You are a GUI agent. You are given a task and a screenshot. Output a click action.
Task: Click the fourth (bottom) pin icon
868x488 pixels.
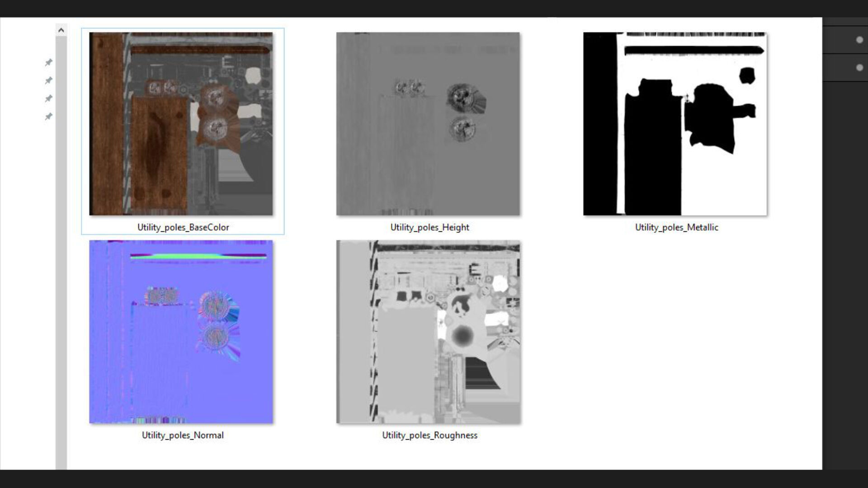(48, 117)
